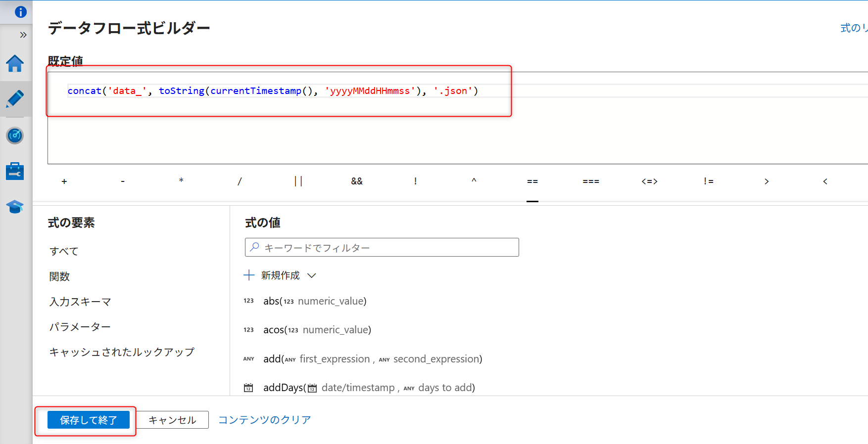This screenshot has width=868, height=444.
Task: Select the Author pencil icon
Action: 15,99
